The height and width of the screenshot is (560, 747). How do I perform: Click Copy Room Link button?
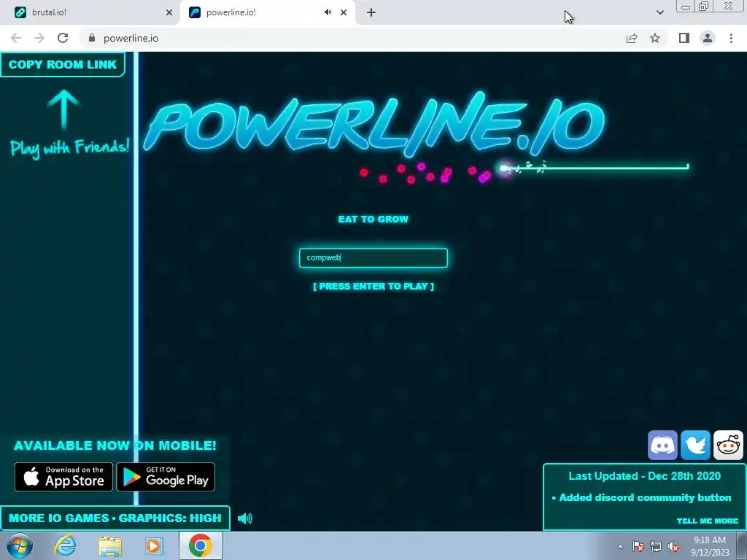[63, 64]
